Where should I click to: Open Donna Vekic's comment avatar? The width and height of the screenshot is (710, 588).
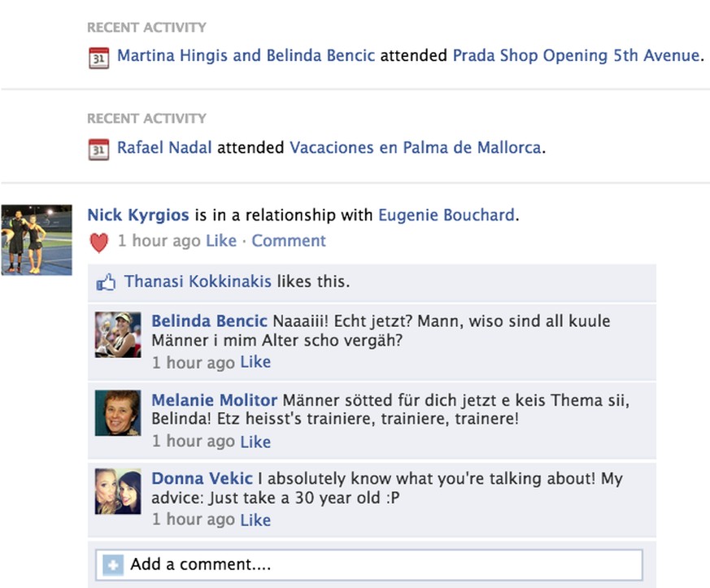[118, 491]
